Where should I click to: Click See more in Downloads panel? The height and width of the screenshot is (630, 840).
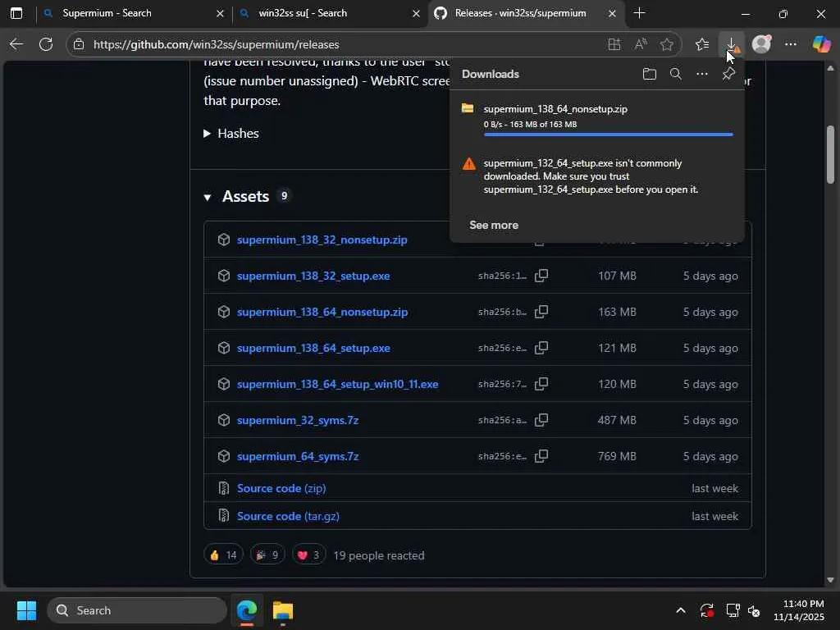(494, 225)
